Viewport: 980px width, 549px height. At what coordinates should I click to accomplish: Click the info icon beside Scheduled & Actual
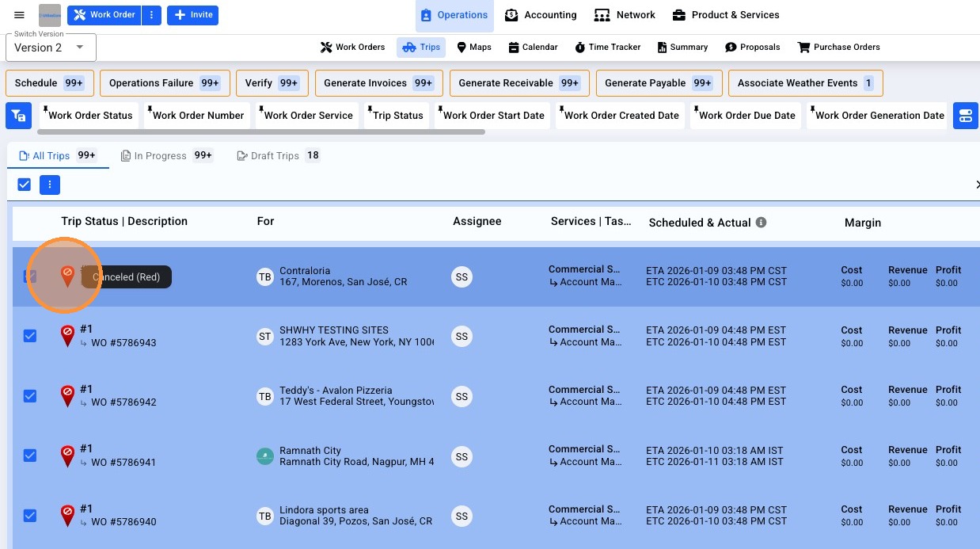tap(761, 223)
